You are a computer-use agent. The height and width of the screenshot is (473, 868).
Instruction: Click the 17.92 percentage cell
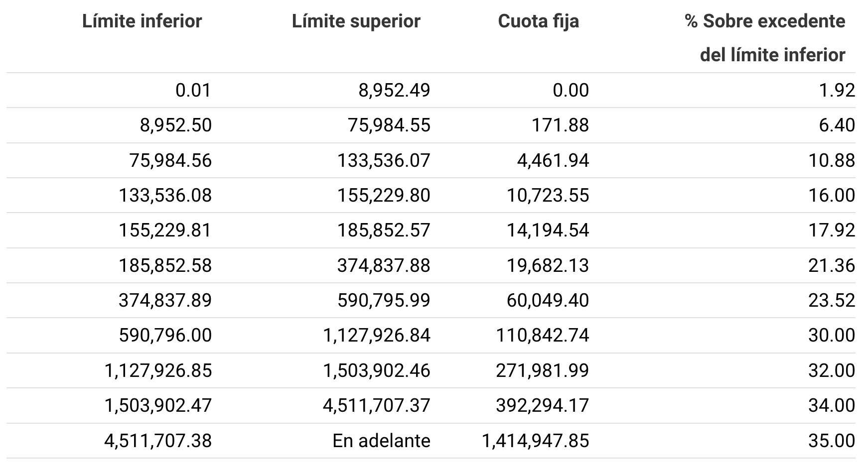coord(832,230)
